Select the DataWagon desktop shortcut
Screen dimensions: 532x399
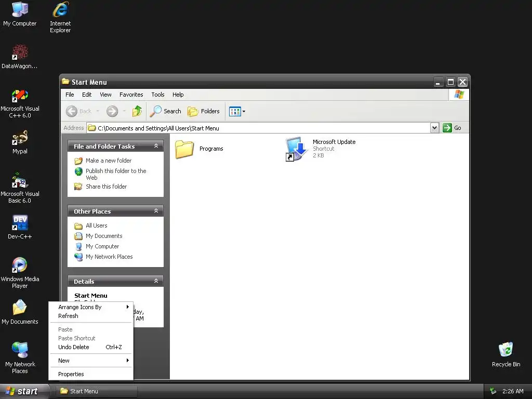click(20, 57)
